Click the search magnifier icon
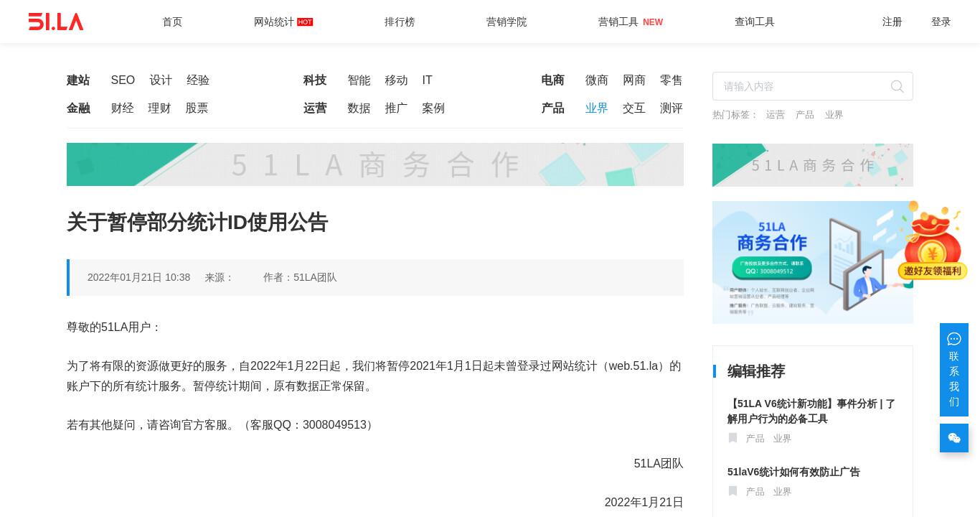Viewport: 980px width, 517px height. (897, 86)
